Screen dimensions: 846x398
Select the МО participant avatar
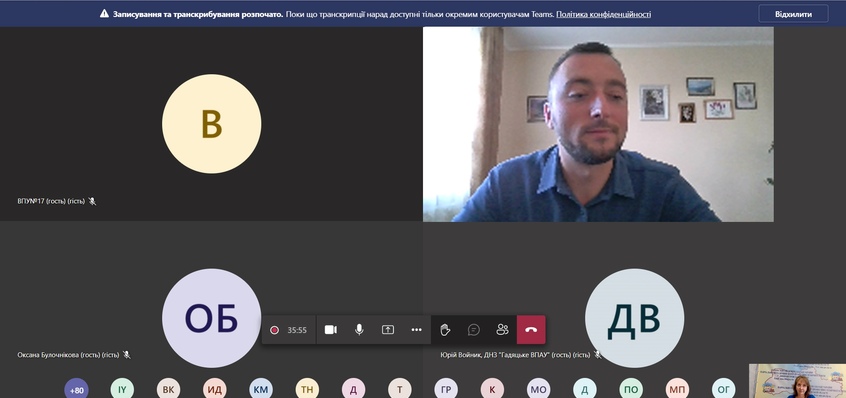point(538,389)
